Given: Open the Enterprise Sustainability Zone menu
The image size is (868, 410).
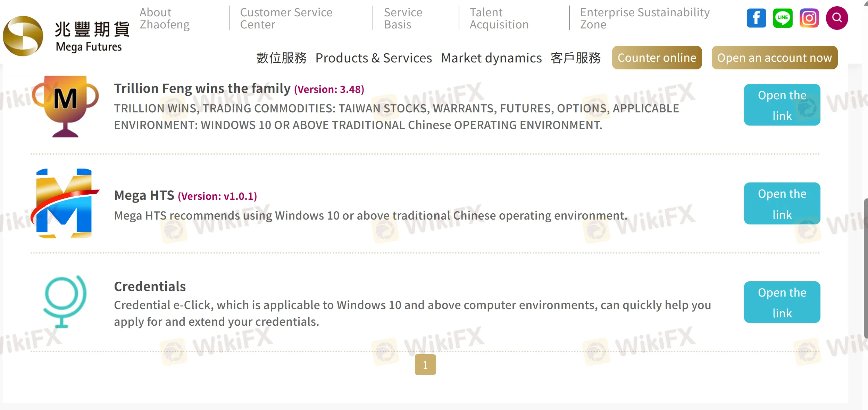Looking at the screenshot, I should (645, 18).
